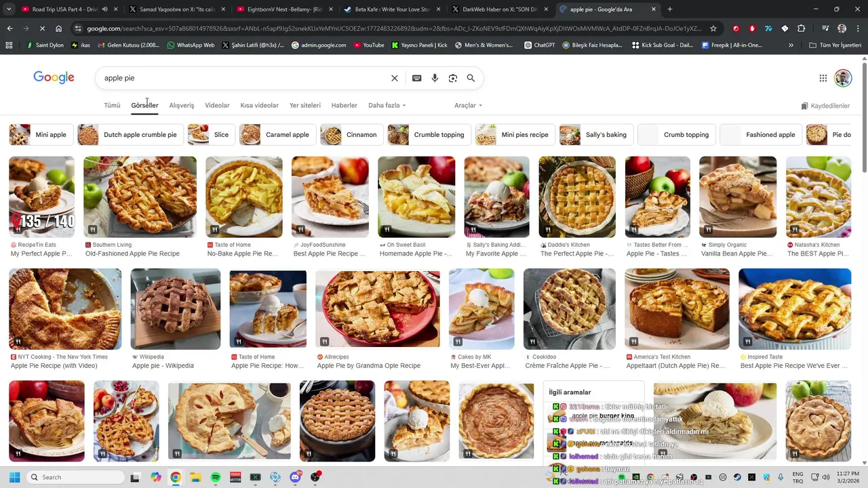Open Voicemeeter from the taskbar
The height and width of the screenshot is (488, 868).
pos(236,477)
